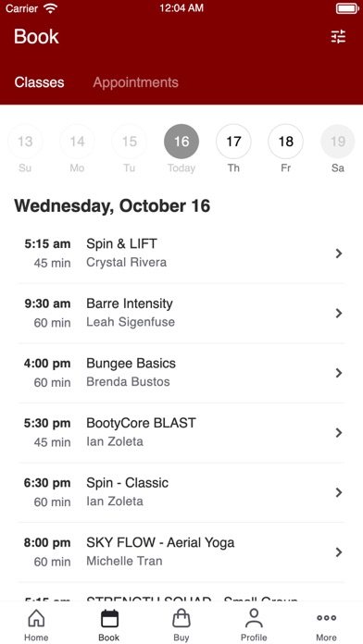Open the Spin - Classic class row
This screenshot has height=644, width=363.
(x=181, y=492)
